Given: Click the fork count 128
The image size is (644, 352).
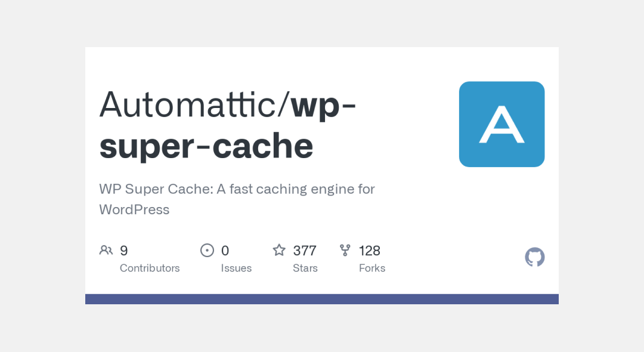Looking at the screenshot, I should click(370, 251).
